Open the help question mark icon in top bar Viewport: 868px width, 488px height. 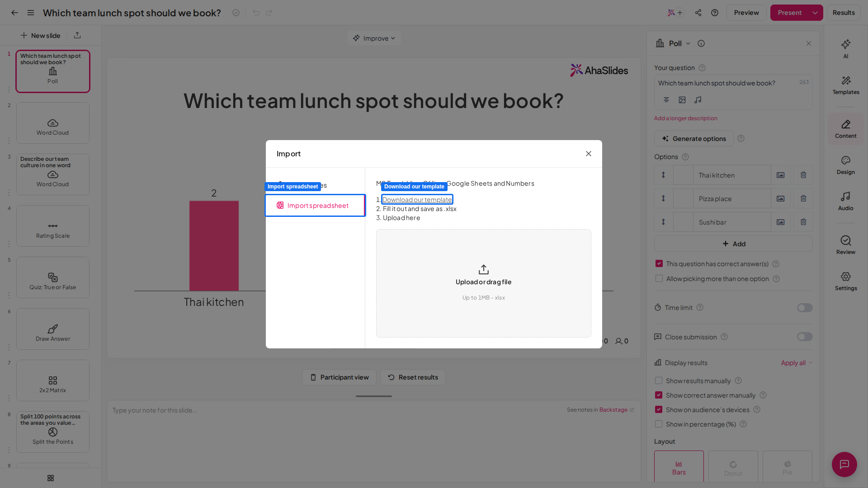tap(715, 13)
